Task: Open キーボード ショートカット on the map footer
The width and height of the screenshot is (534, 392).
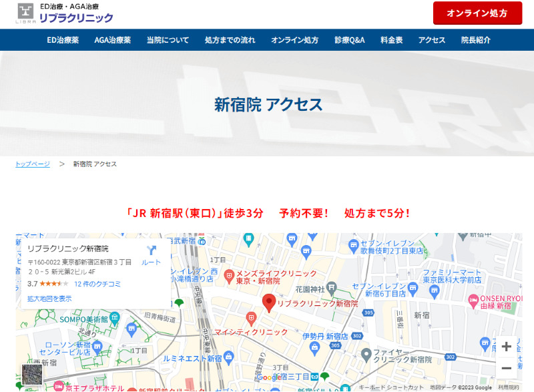Action: point(391,387)
